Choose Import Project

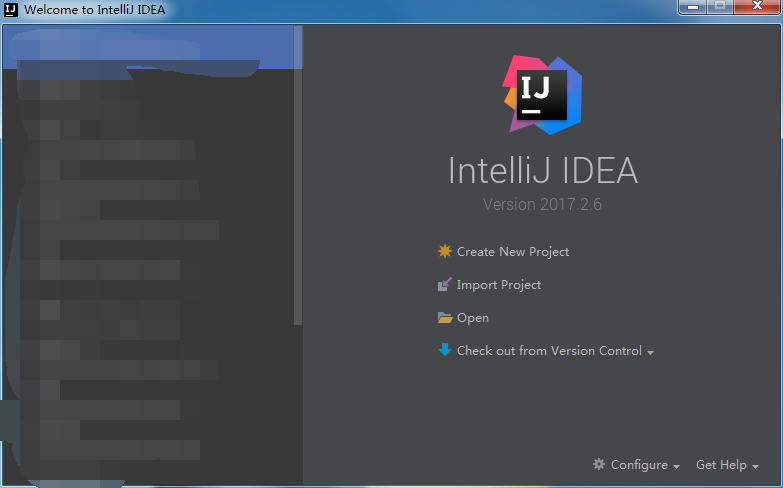(x=499, y=285)
